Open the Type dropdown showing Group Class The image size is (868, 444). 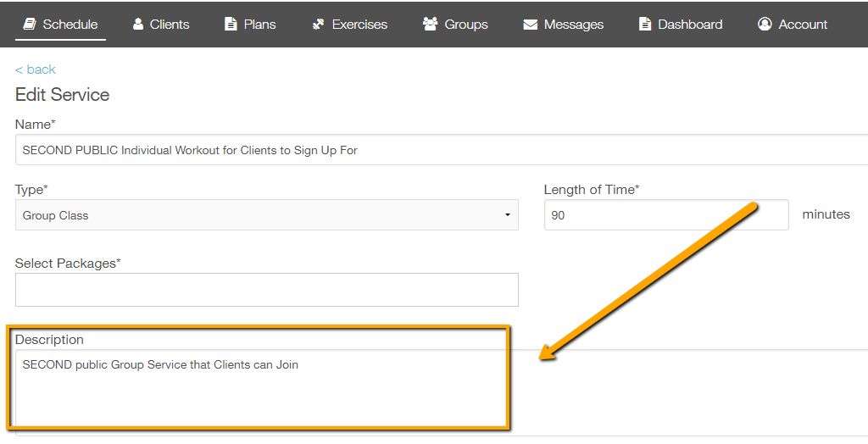267,215
